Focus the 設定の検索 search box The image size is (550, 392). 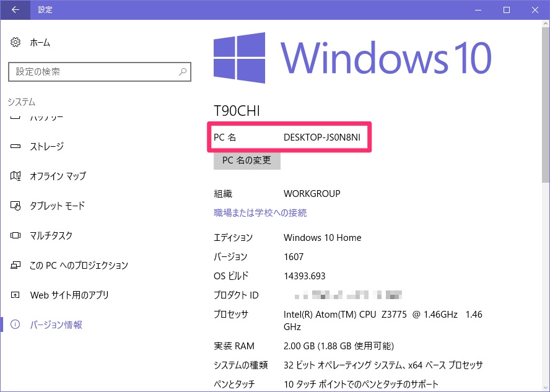tap(100, 72)
